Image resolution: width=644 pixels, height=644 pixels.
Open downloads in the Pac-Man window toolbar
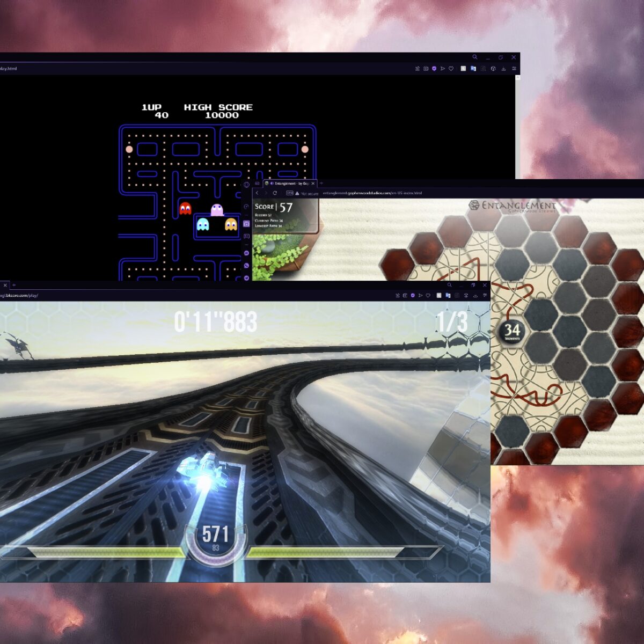(x=503, y=69)
